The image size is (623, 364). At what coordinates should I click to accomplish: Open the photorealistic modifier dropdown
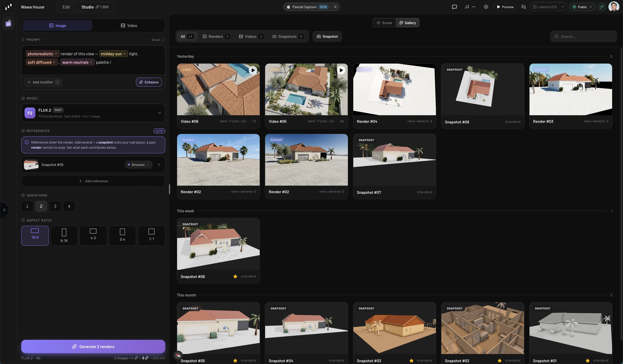pos(43,54)
